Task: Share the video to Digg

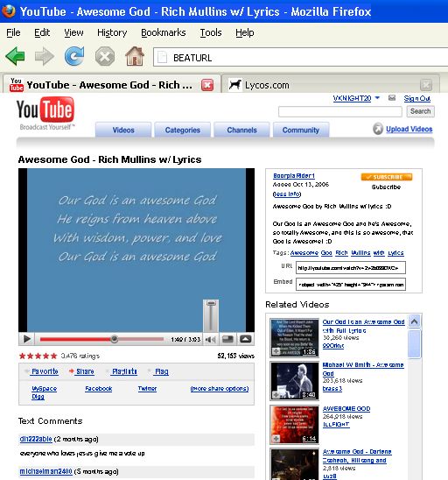Action: pyautogui.click(x=38, y=397)
